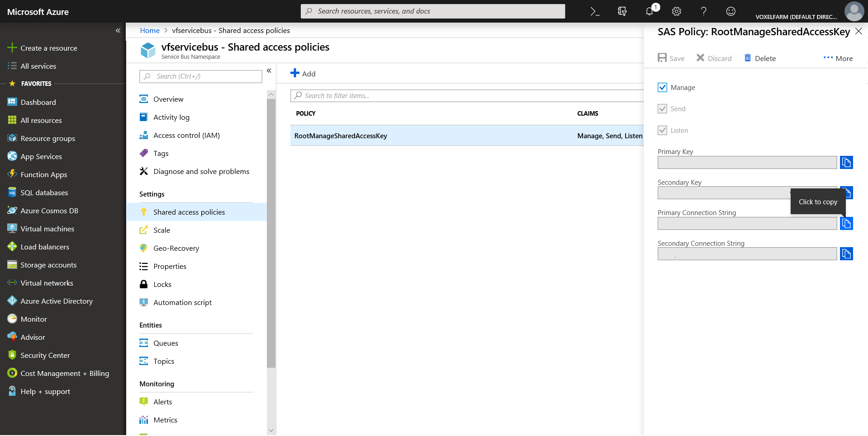
Task: Open portal settings gear
Action: click(x=677, y=12)
